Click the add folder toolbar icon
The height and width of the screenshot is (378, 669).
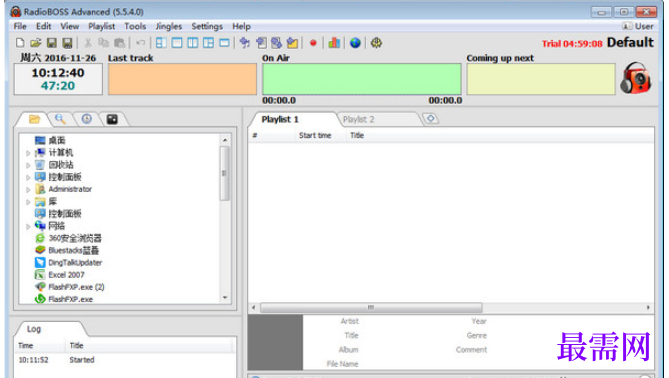pyautogui.click(x=293, y=43)
